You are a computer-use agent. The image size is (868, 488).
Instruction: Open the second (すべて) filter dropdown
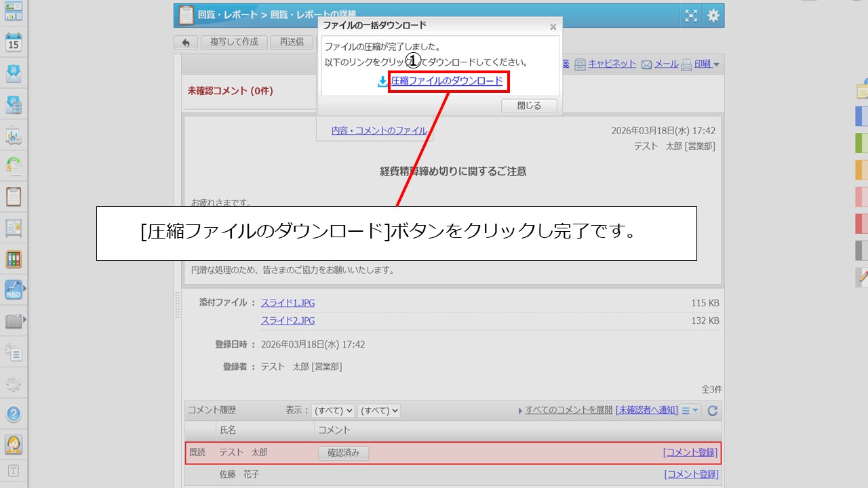pyautogui.click(x=378, y=411)
